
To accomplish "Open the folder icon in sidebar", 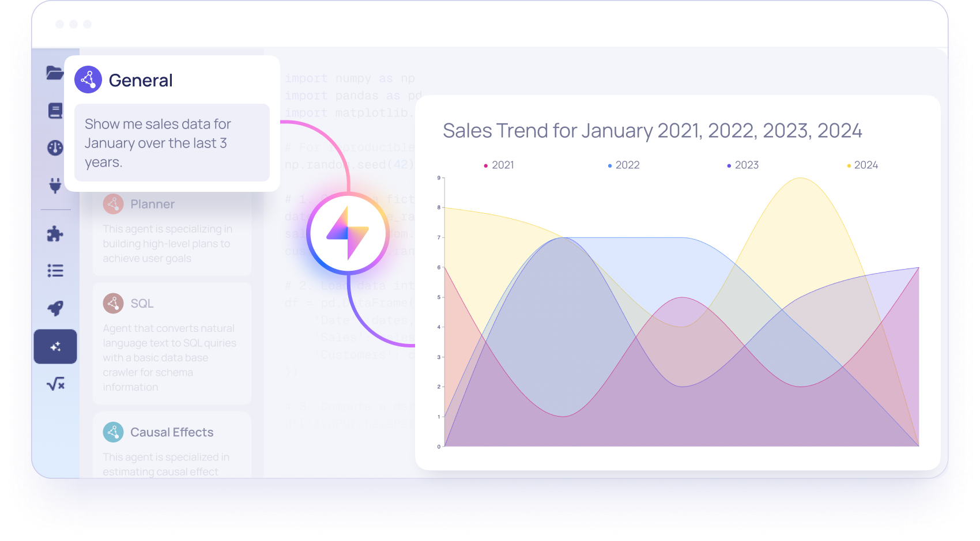I will pos(55,73).
